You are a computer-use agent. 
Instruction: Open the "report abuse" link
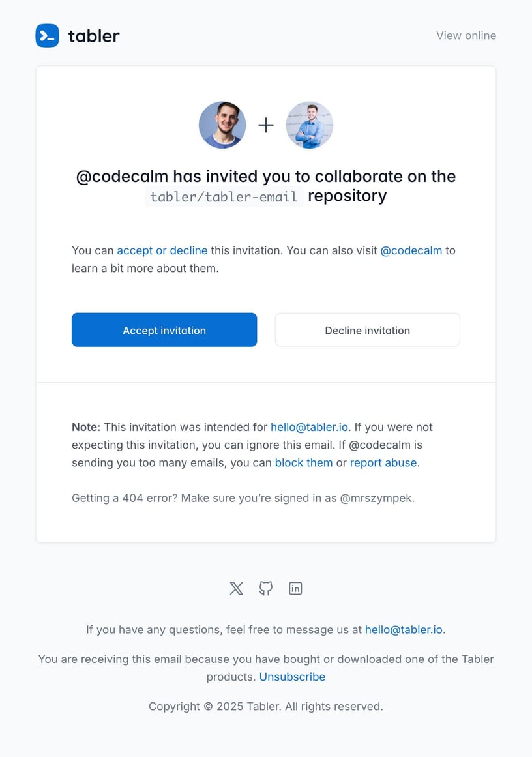click(383, 462)
